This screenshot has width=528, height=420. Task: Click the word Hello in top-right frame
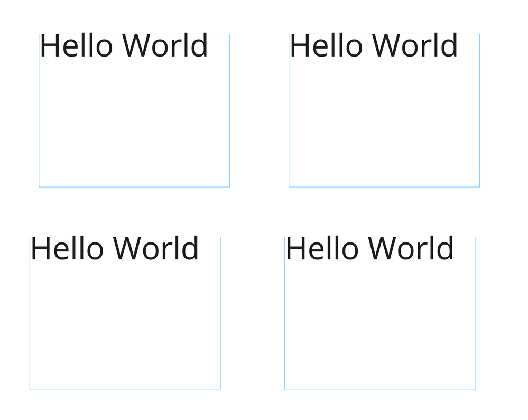pyautogui.click(x=326, y=45)
